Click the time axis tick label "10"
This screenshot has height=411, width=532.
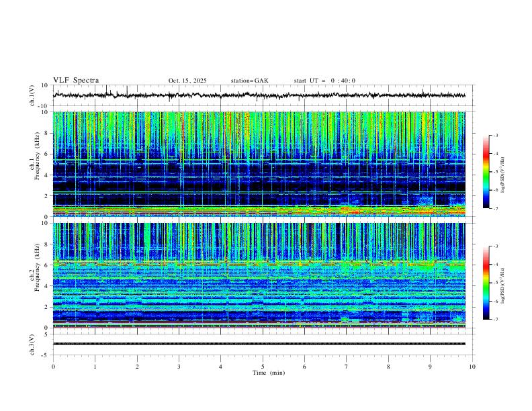[472, 367]
